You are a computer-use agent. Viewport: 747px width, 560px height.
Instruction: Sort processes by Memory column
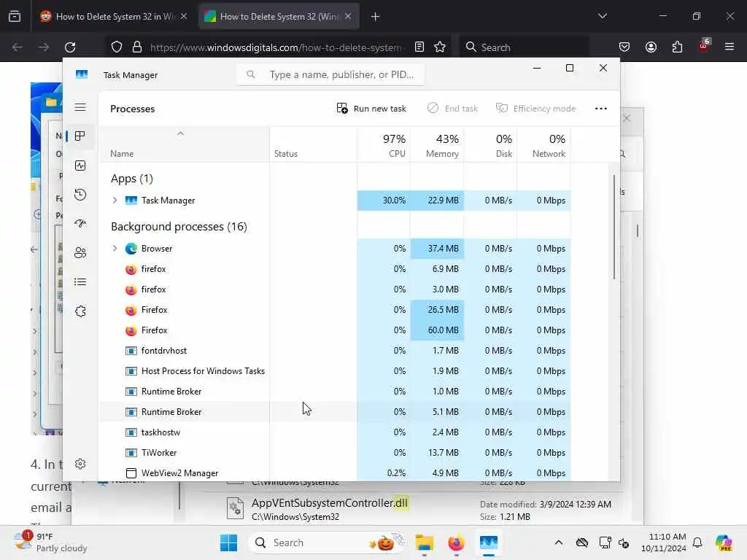[x=438, y=146]
